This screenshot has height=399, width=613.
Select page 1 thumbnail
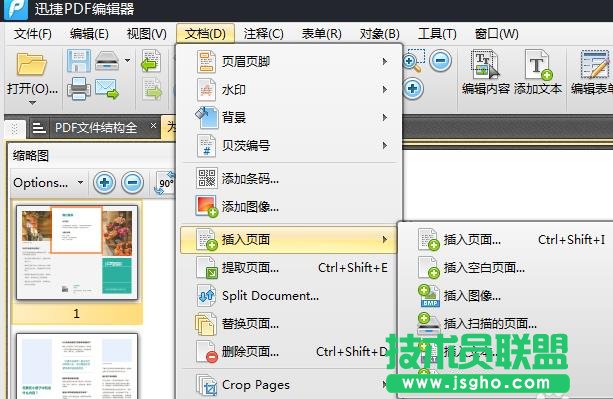tap(77, 252)
